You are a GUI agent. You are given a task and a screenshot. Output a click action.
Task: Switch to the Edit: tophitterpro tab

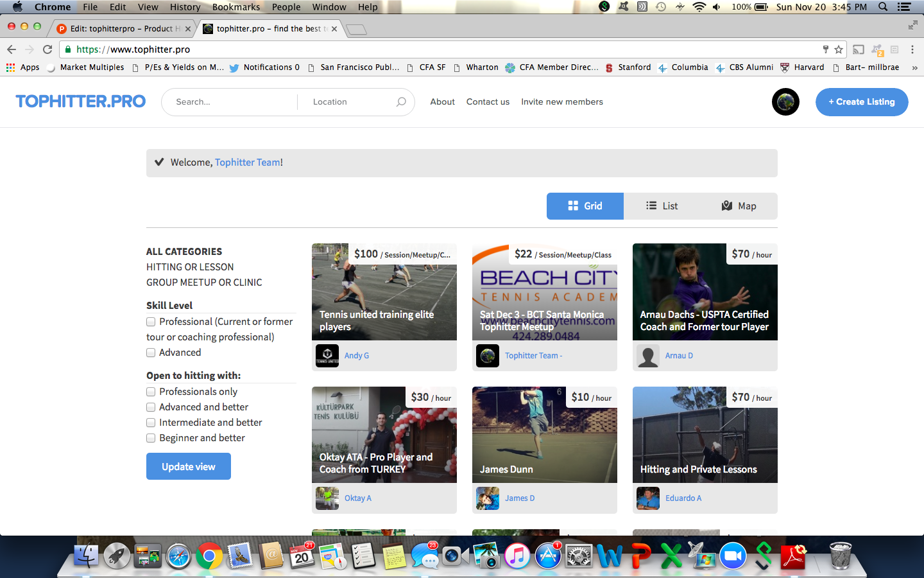coord(124,29)
